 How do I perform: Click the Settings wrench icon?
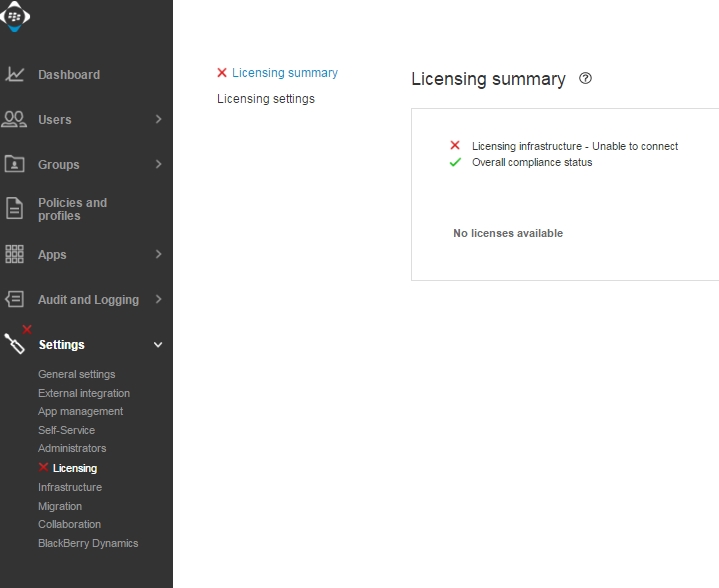pos(15,344)
